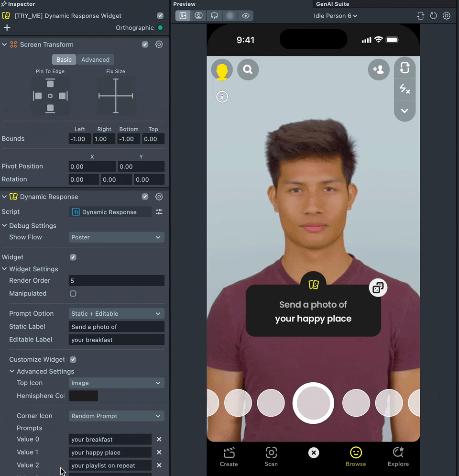
Task: Uncheck the Customize Widget checkbox
Action: (x=73, y=360)
